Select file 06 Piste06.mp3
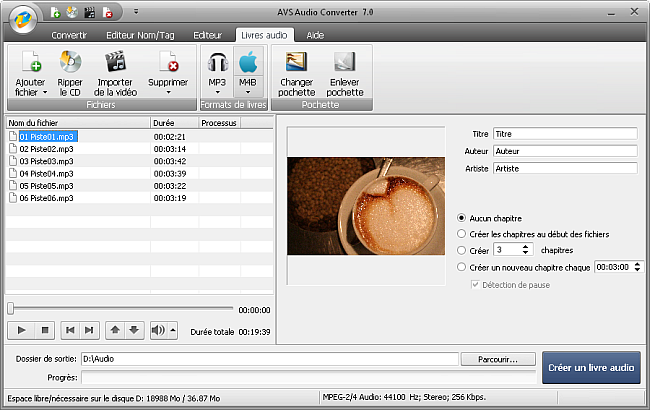Screen dimensions: 650x410 tap(46, 198)
